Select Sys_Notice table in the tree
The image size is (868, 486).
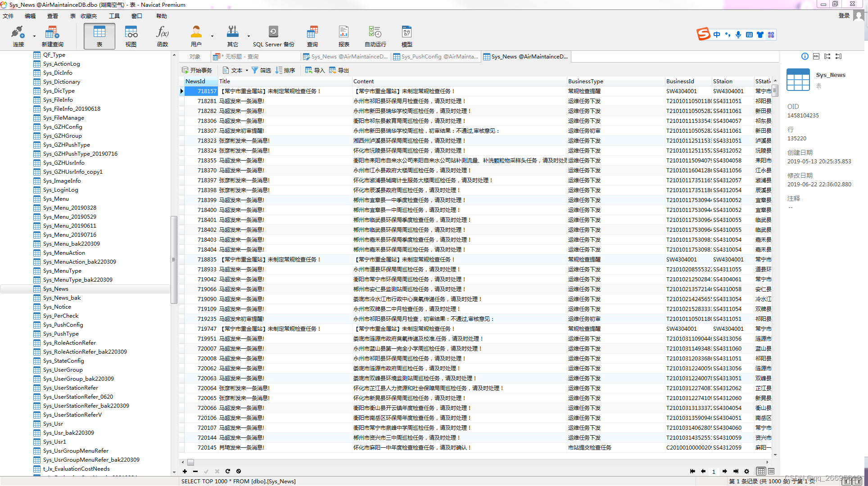57,307
